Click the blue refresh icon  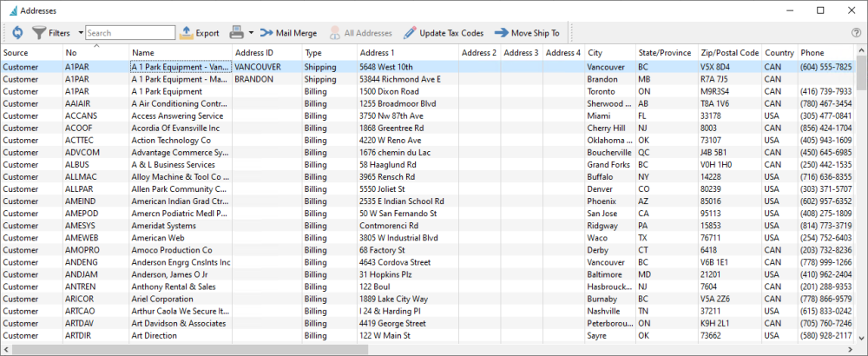pos(17,33)
